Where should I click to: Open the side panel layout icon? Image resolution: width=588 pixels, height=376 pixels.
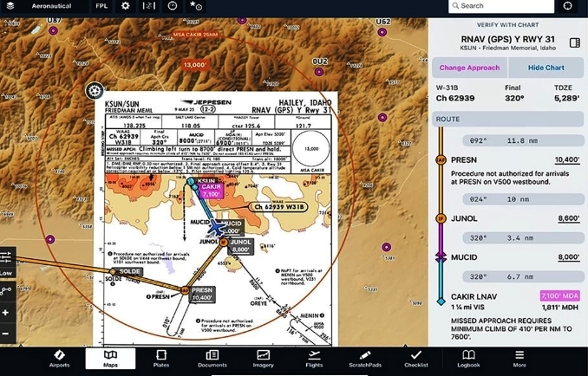pos(574,42)
